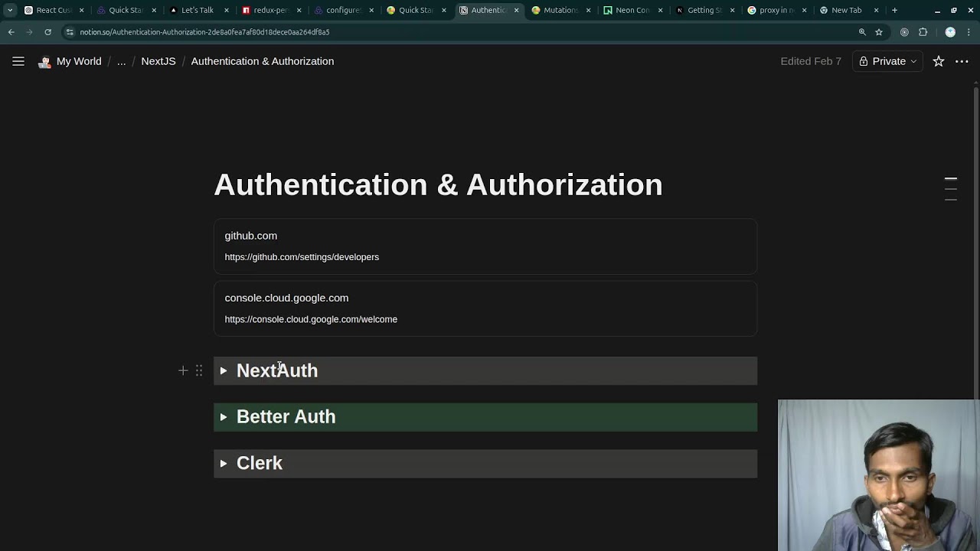Open the My World breadcrumb
Screen dimensions: 980x551
(x=79, y=61)
